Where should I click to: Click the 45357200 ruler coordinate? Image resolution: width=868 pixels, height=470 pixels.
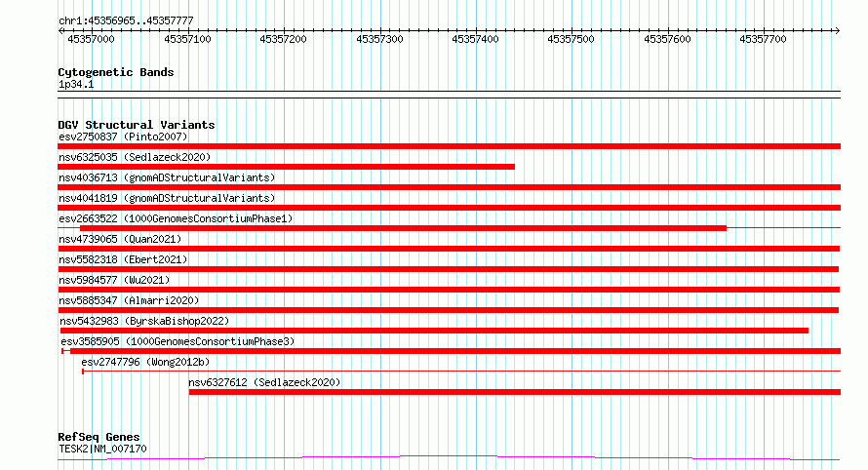[283, 39]
